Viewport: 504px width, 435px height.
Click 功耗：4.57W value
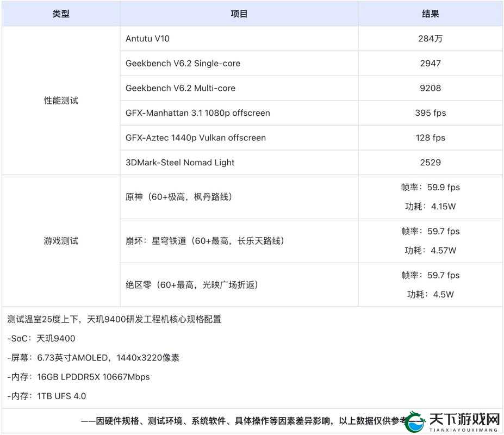tap(430, 251)
